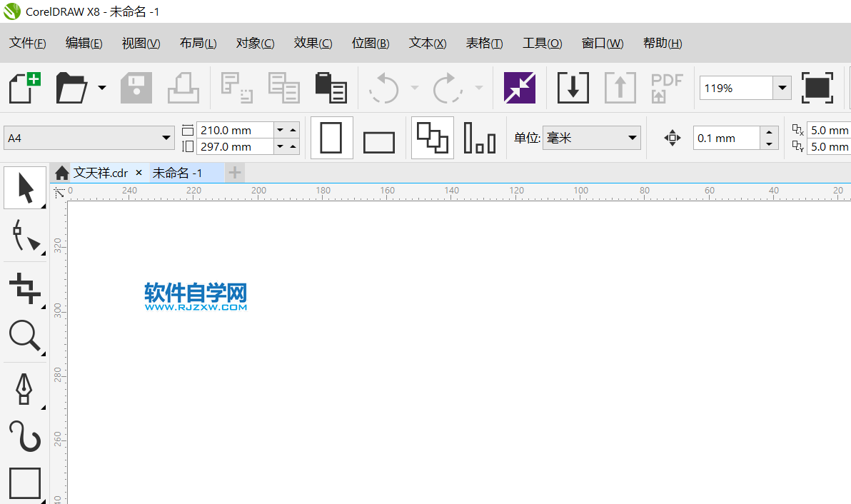The image size is (851, 504).
Task: Select the Rectangle tool
Action: [x=24, y=483]
